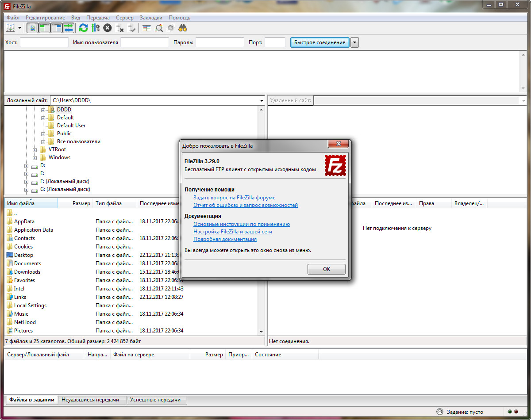Click the Pictures folder icon in the file list

[10, 331]
